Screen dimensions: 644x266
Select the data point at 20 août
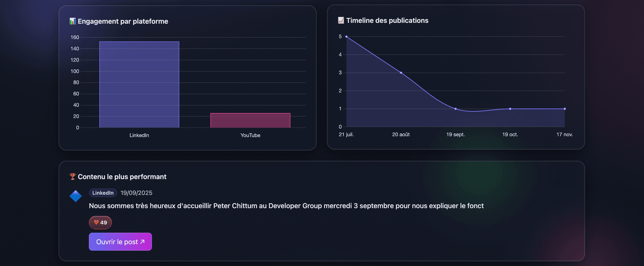pos(401,73)
